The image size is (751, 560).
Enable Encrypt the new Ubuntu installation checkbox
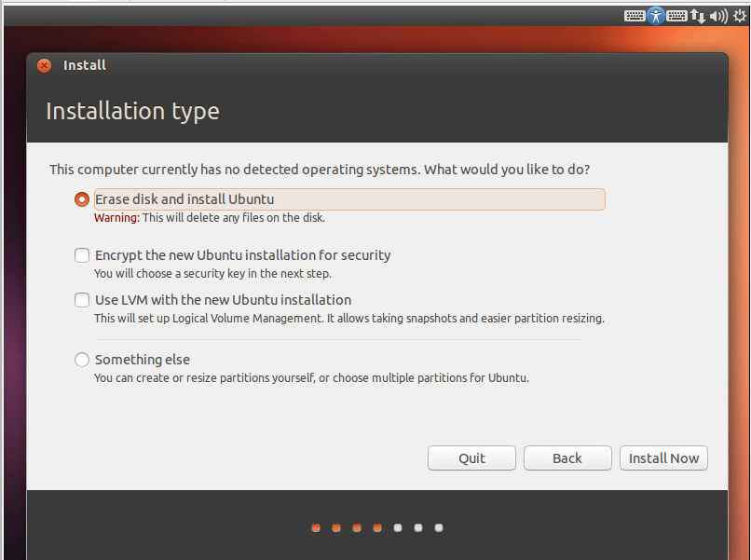click(82, 255)
